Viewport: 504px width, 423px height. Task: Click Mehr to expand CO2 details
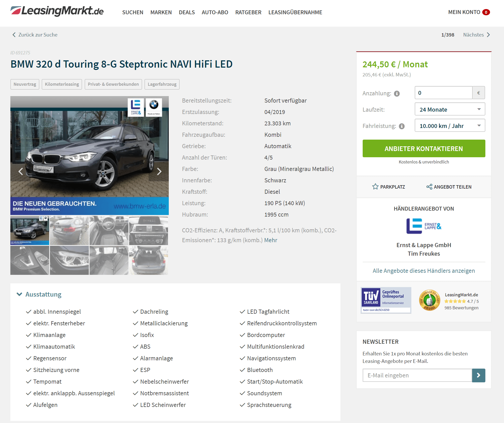(x=271, y=240)
